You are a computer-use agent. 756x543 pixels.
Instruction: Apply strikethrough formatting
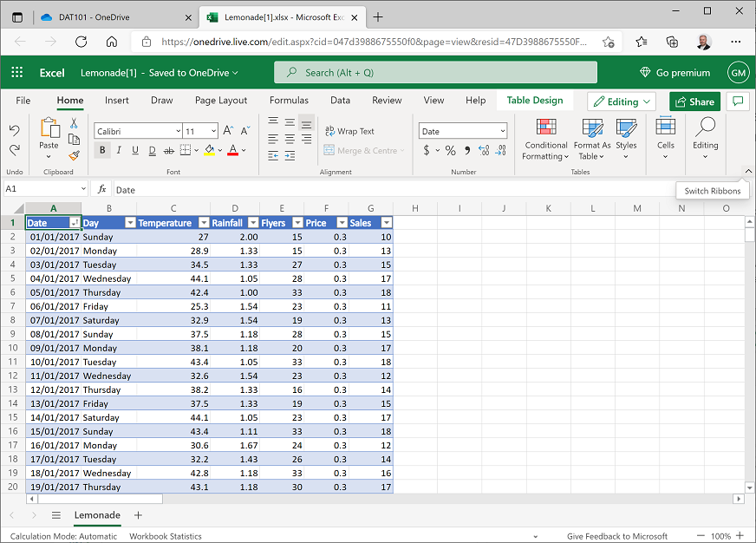point(170,150)
